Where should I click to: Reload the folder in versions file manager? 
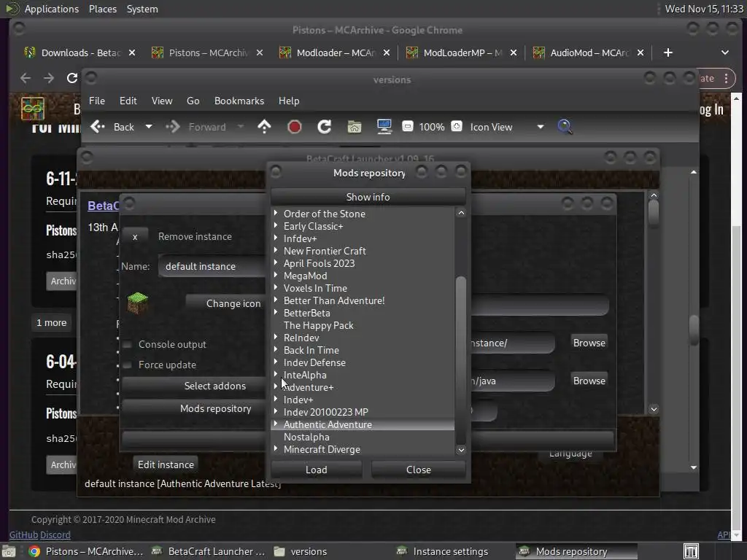[x=325, y=127]
